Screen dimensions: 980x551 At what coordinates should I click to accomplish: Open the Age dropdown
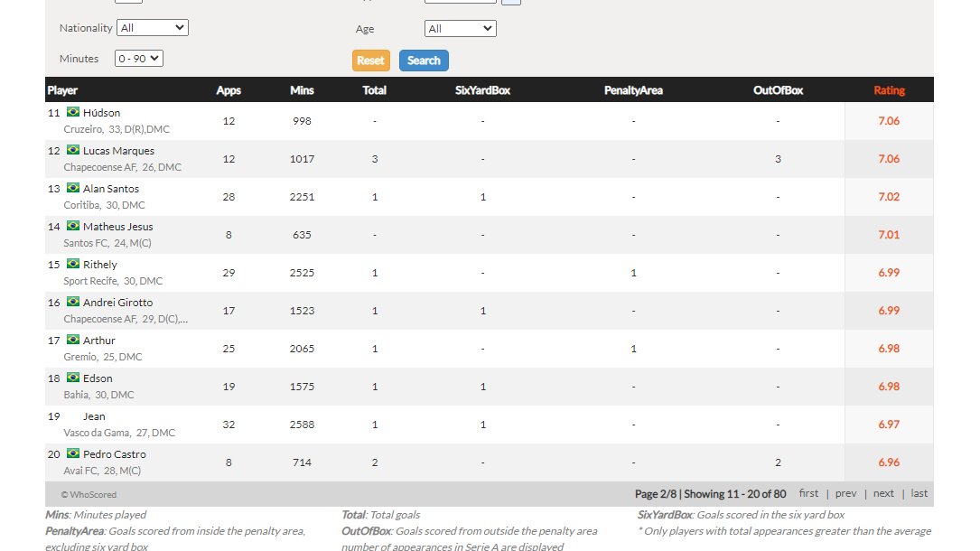[x=460, y=28]
